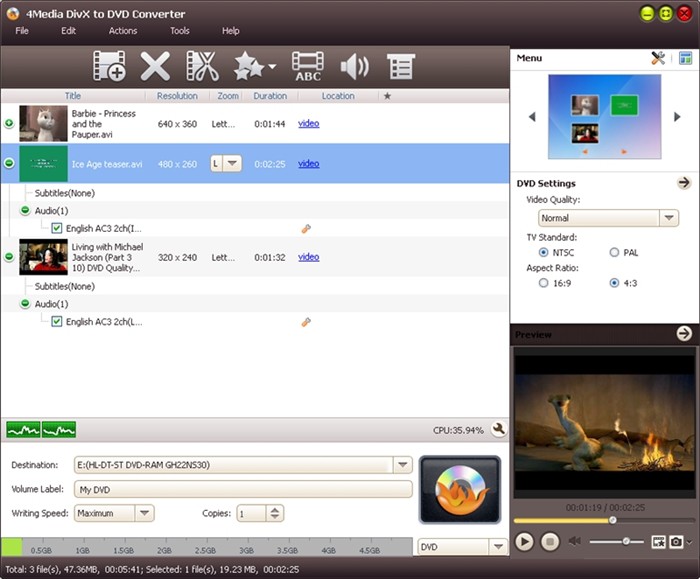Select Barbie video thumbnail in list
The image size is (700, 579).
click(43, 123)
